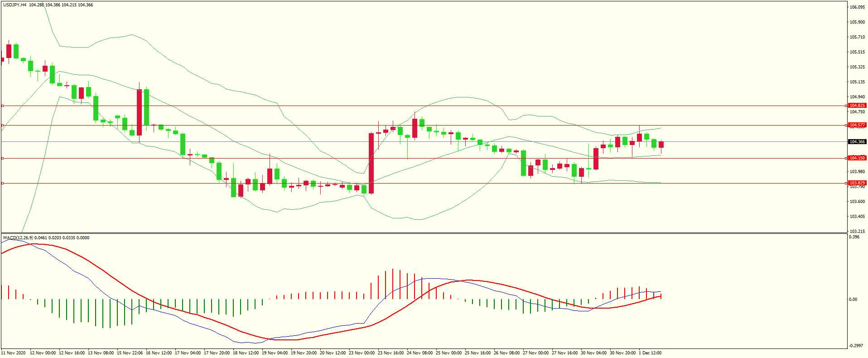Click the 24 Nov 08:00 time label
Viewport: 868px width, 358px height.
pos(420,353)
